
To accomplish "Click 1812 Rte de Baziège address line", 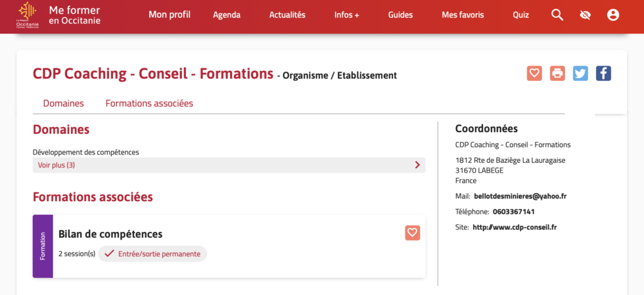I will (x=511, y=160).
